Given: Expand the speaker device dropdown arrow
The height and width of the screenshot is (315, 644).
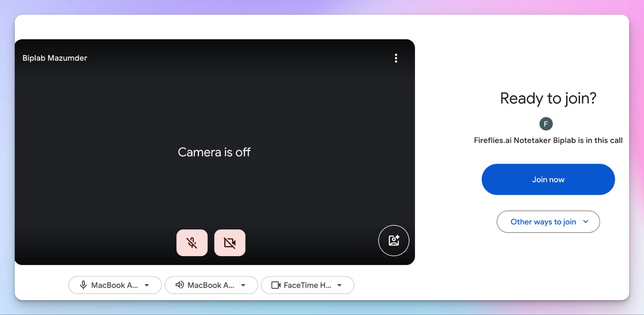Looking at the screenshot, I should click(243, 285).
